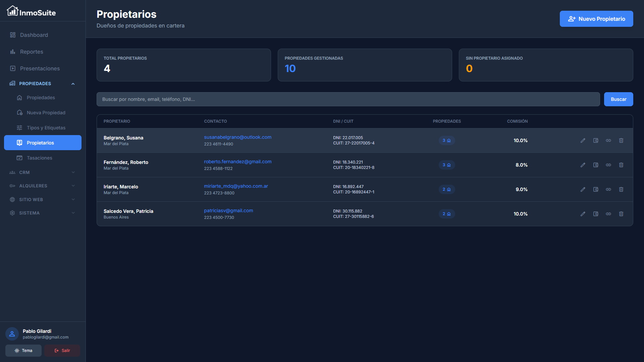Click properties badge for Belgrano, Susana
This screenshot has height=362, width=644.
pos(446,140)
